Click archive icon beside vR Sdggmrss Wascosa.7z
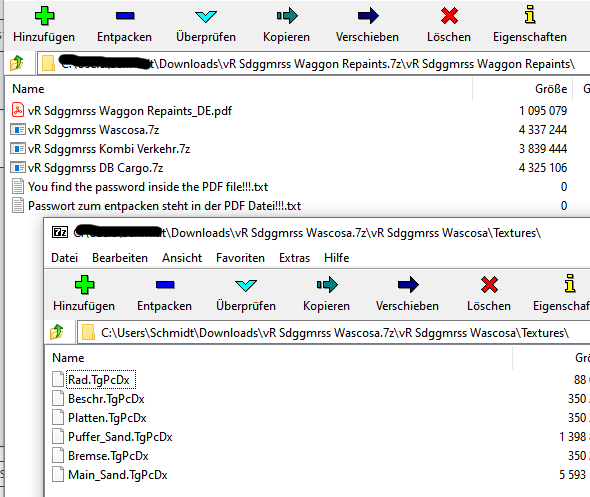The width and height of the screenshot is (590, 497). pos(18,129)
